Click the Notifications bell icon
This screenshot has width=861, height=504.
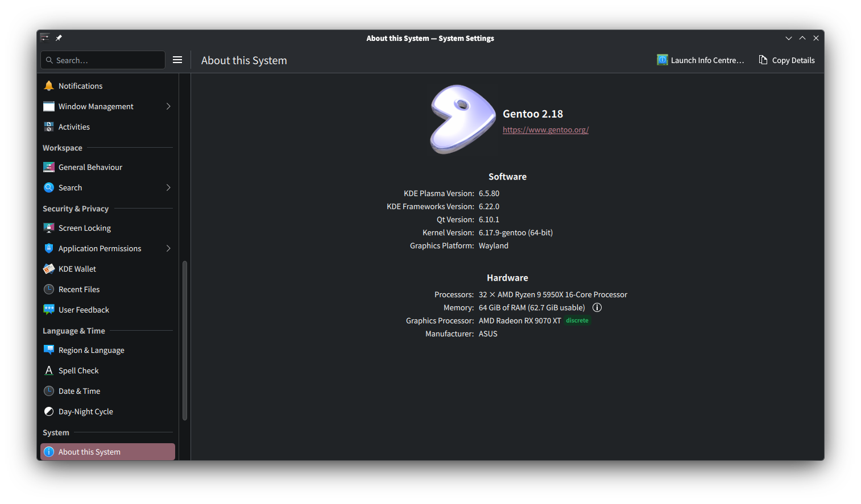click(x=49, y=86)
